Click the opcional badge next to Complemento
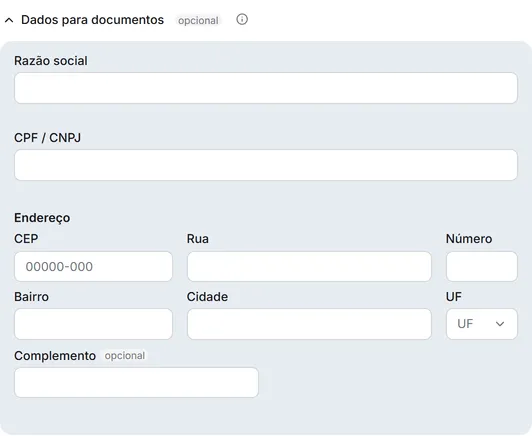The width and height of the screenshot is (532, 436). (125, 356)
